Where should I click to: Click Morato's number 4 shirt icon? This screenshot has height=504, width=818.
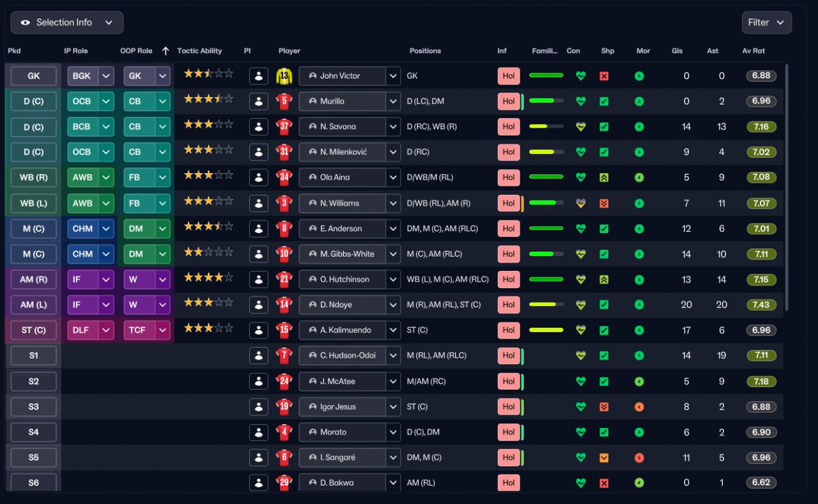(x=284, y=432)
